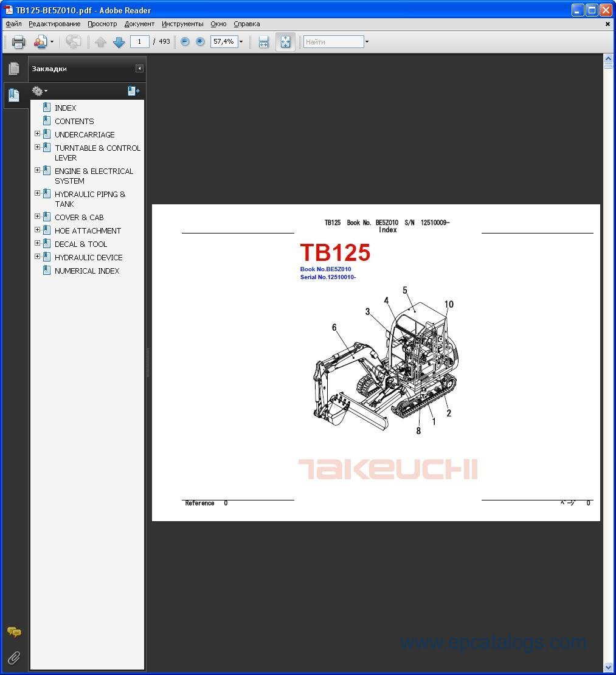Select the HOE ATTACHMENT bookmark label
The width and height of the screenshot is (616, 675).
[x=88, y=230]
